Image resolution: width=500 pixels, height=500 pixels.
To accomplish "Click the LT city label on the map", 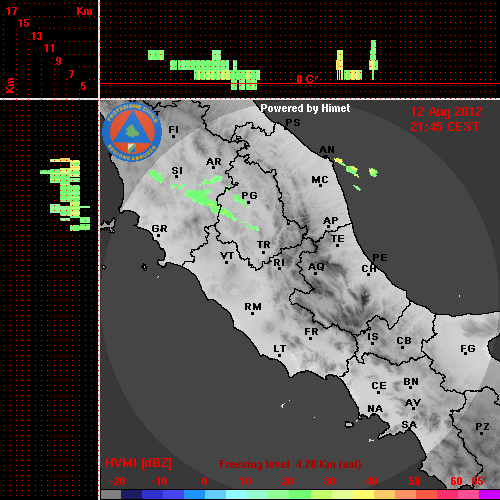I will [x=280, y=349].
